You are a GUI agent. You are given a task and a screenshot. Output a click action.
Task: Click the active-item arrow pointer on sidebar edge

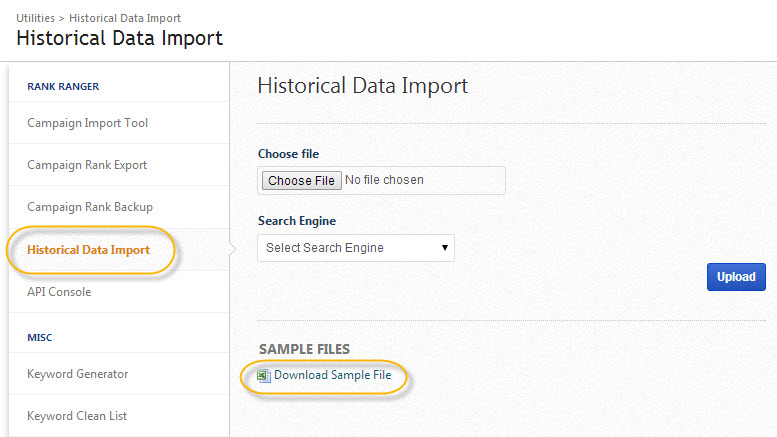(x=234, y=250)
